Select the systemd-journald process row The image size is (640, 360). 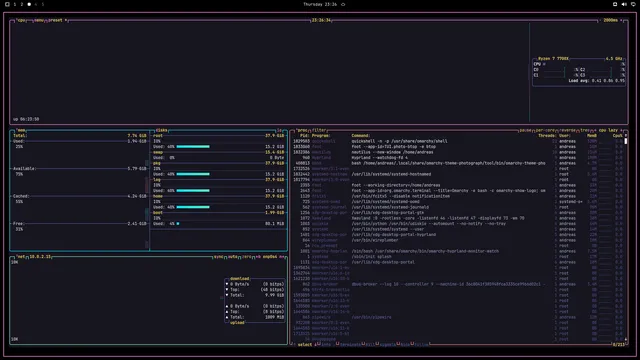coord(459,207)
